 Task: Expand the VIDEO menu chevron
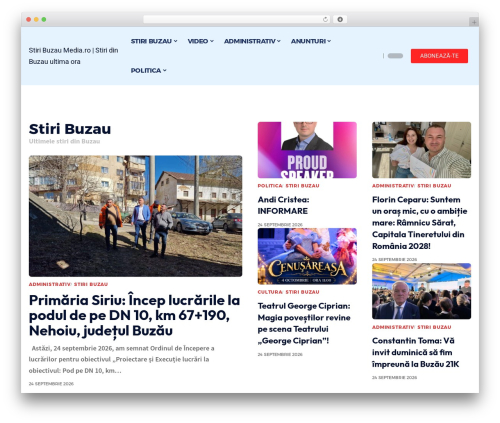coord(212,41)
